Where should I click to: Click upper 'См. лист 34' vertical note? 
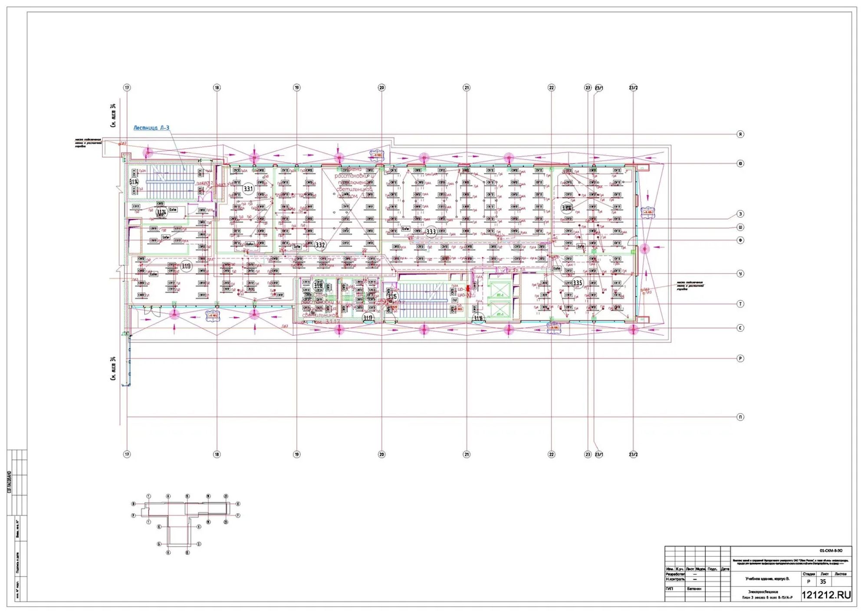click(x=113, y=115)
